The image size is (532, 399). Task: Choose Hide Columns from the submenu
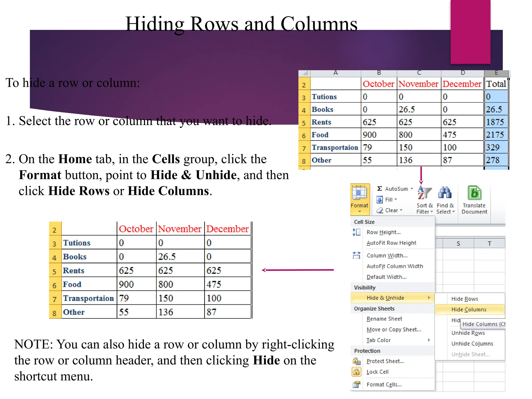pyautogui.click(x=469, y=309)
